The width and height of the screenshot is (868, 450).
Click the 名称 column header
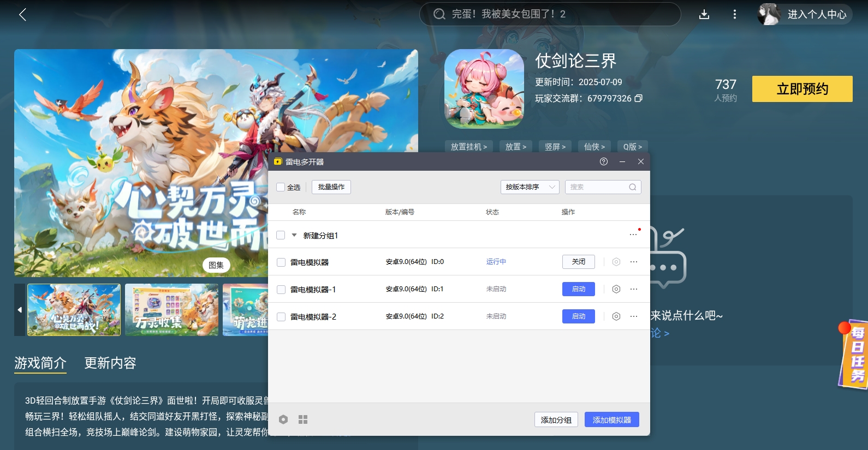[299, 212]
